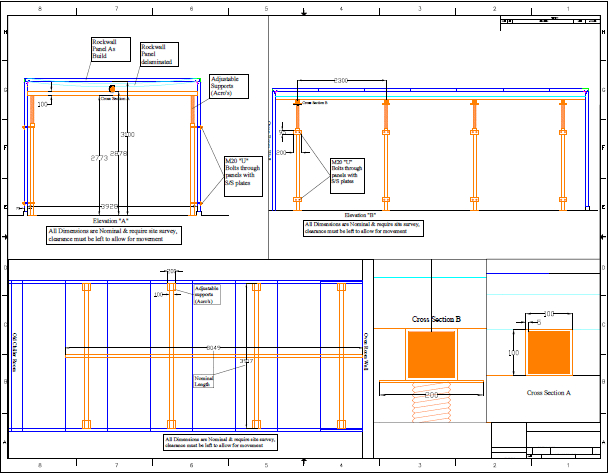Select the 'Rockwall Panel delaminated' annotation box

[x=159, y=54]
